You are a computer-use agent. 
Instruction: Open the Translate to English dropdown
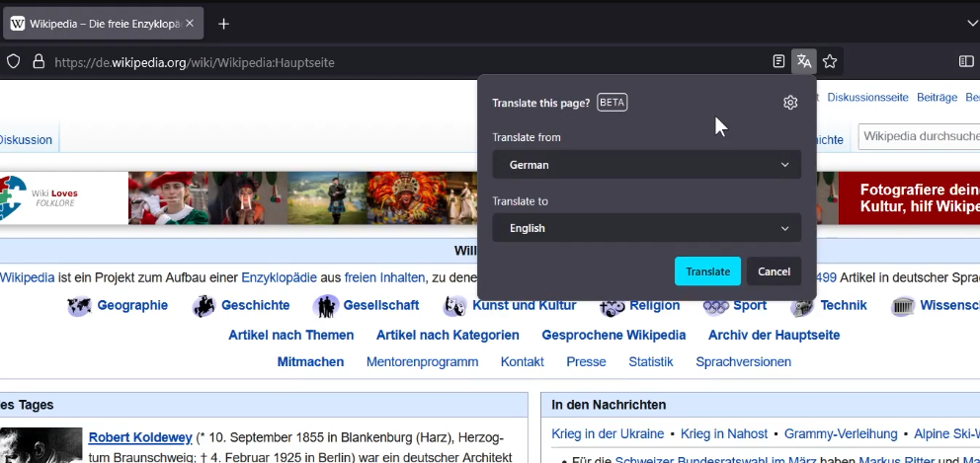click(646, 228)
